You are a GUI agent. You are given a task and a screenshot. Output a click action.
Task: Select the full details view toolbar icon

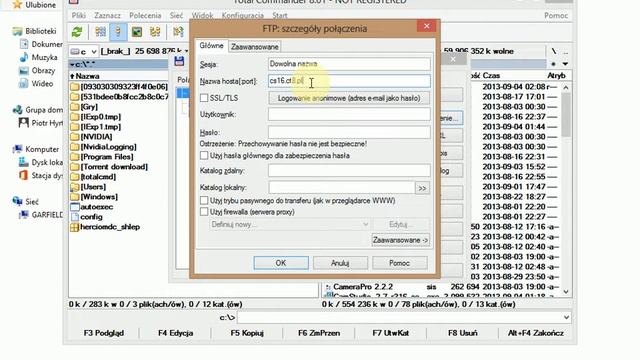(118, 32)
